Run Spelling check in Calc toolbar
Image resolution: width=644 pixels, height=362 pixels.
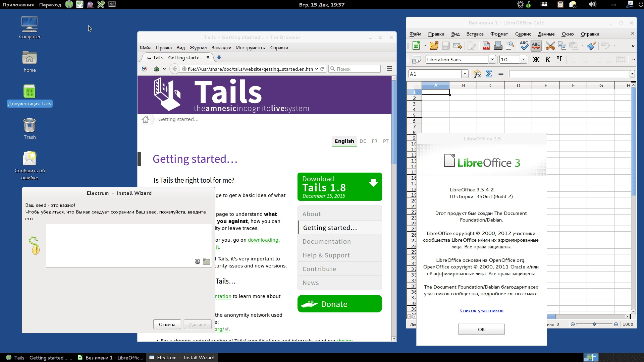click(x=524, y=46)
